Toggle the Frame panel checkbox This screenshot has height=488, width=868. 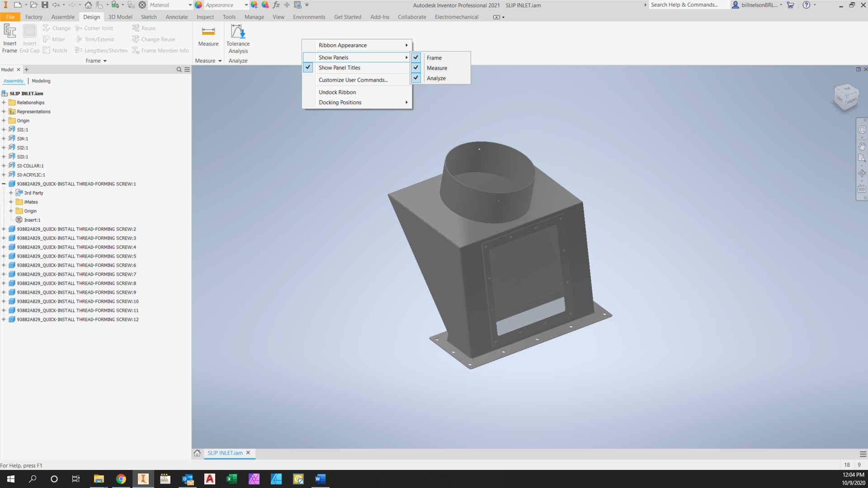coord(416,57)
